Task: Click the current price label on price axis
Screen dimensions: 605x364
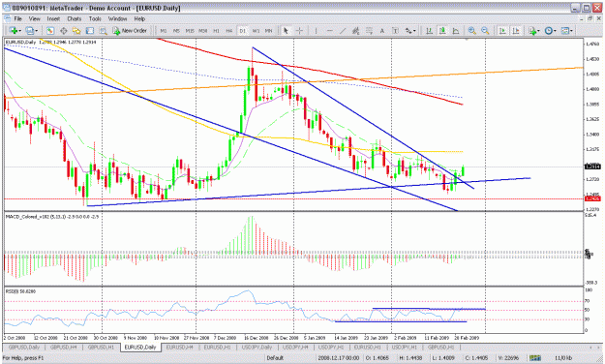Action: (592, 167)
